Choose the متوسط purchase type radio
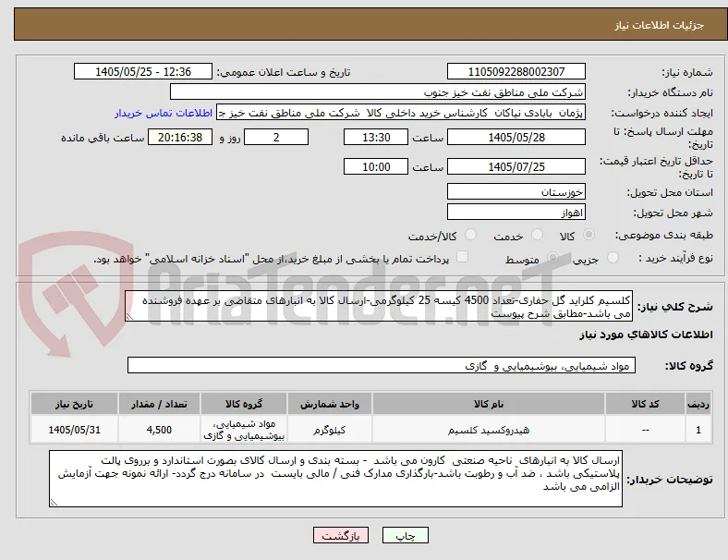This screenshot has height=560, width=728. click(552, 258)
